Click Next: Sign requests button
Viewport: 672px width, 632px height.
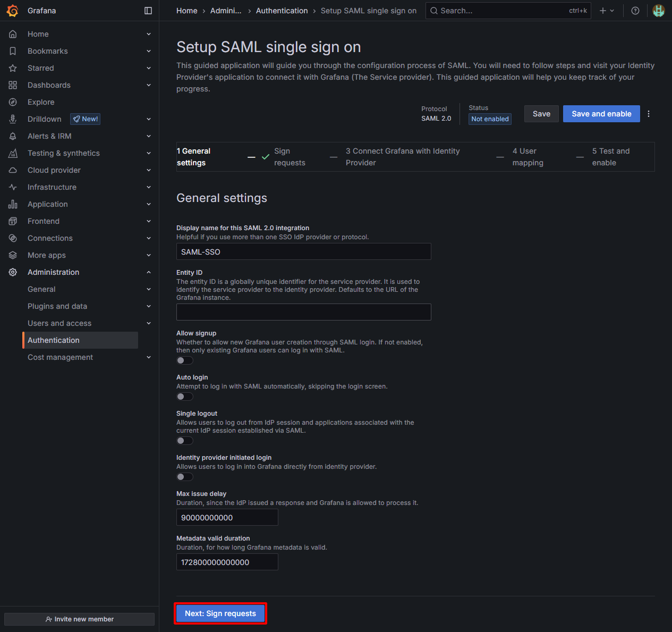pyautogui.click(x=220, y=613)
